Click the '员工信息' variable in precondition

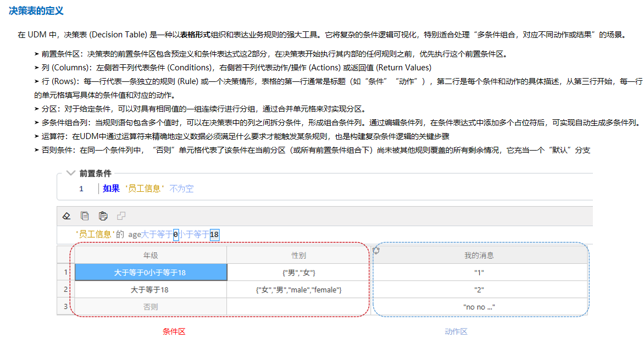point(145,189)
